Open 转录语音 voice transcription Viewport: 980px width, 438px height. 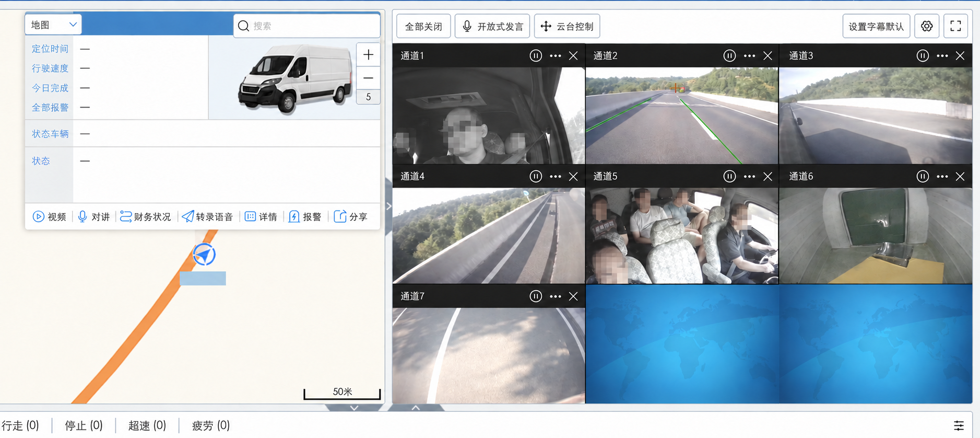[x=207, y=216]
